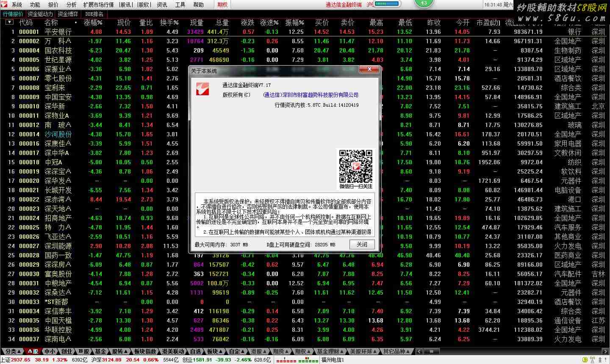Switch to the DDE排名 tab
Image resolution: width=610 pixels, height=364 pixels.
tap(94, 14)
